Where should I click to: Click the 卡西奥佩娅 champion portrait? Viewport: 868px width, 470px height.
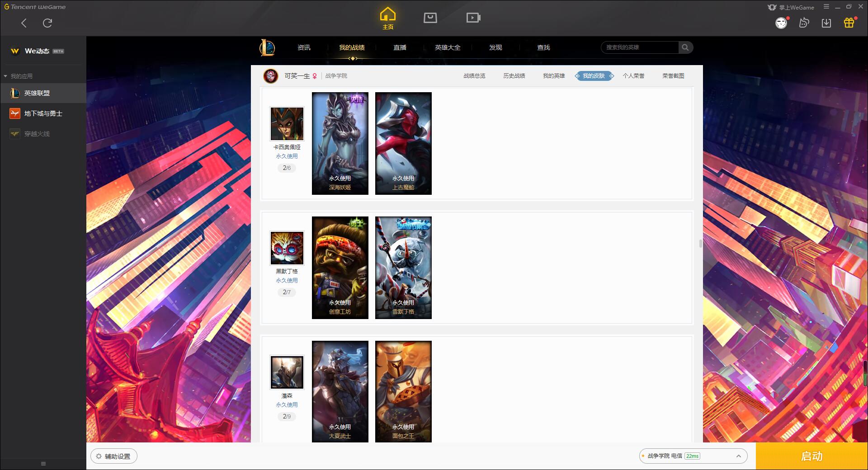pyautogui.click(x=287, y=124)
